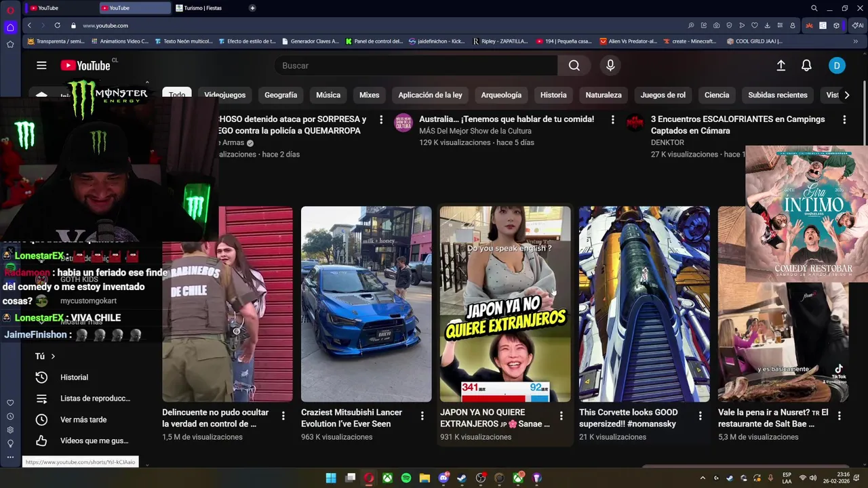The width and height of the screenshot is (868, 488).
Task: Select the Juegos de rol chip
Action: 663,95
